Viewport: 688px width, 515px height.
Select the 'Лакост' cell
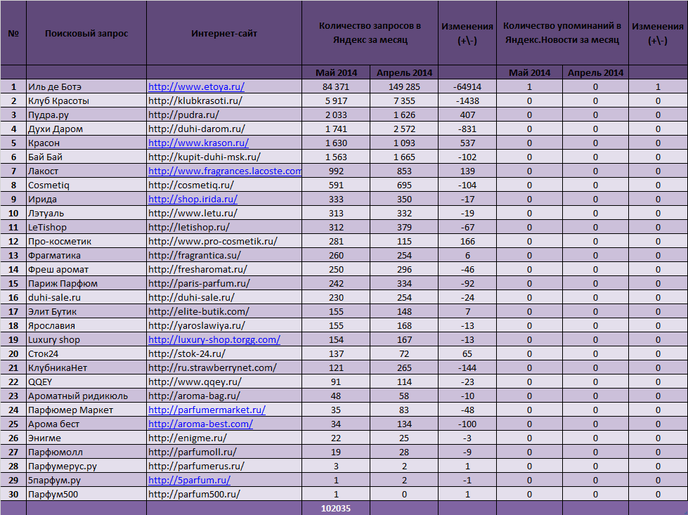point(86,171)
